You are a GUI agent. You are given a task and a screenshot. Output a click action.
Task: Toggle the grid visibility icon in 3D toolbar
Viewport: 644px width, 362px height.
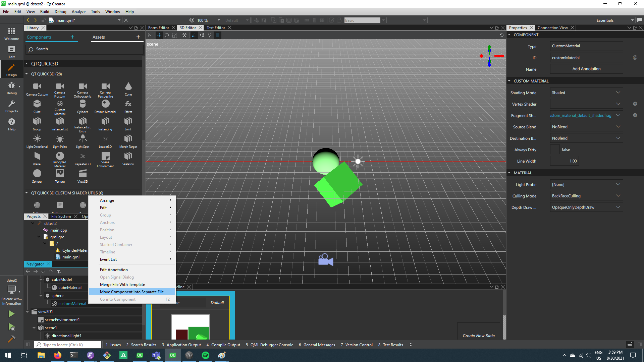coord(217,35)
